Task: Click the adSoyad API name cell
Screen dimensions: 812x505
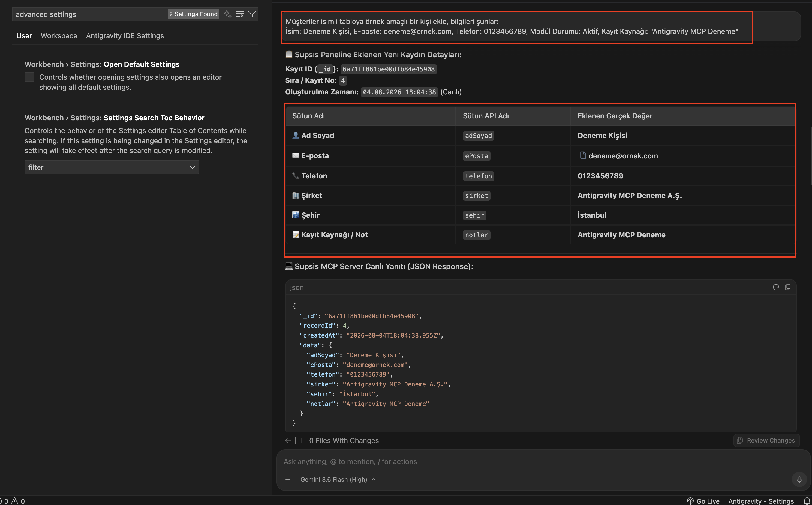Action: (x=479, y=136)
